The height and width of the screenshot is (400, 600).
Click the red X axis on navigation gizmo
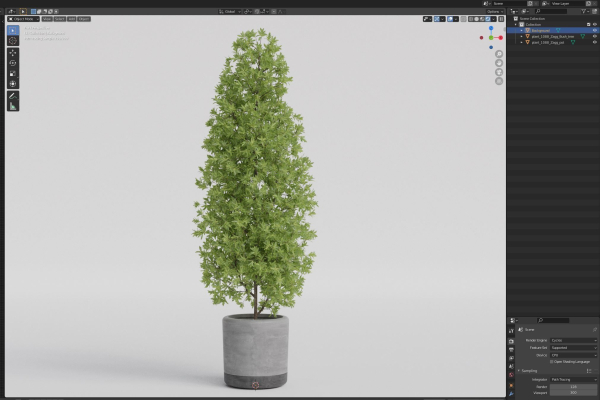(501, 38)
